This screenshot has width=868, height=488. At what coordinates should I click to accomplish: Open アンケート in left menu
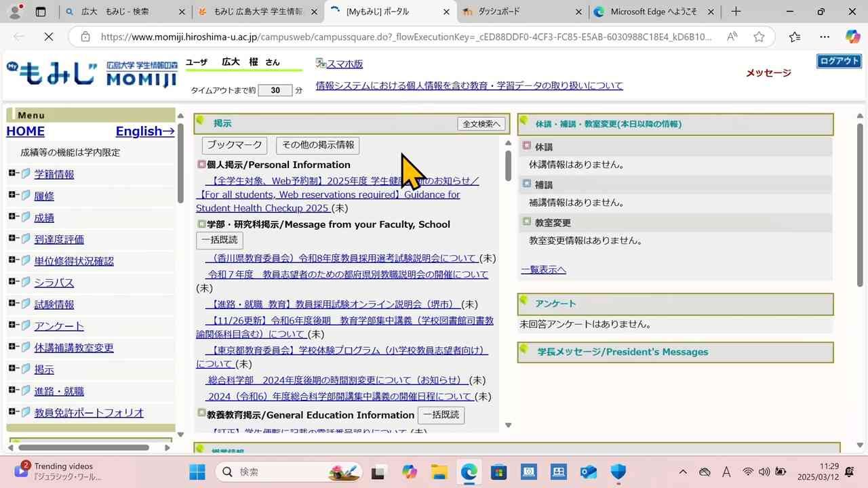click(59, 326)
